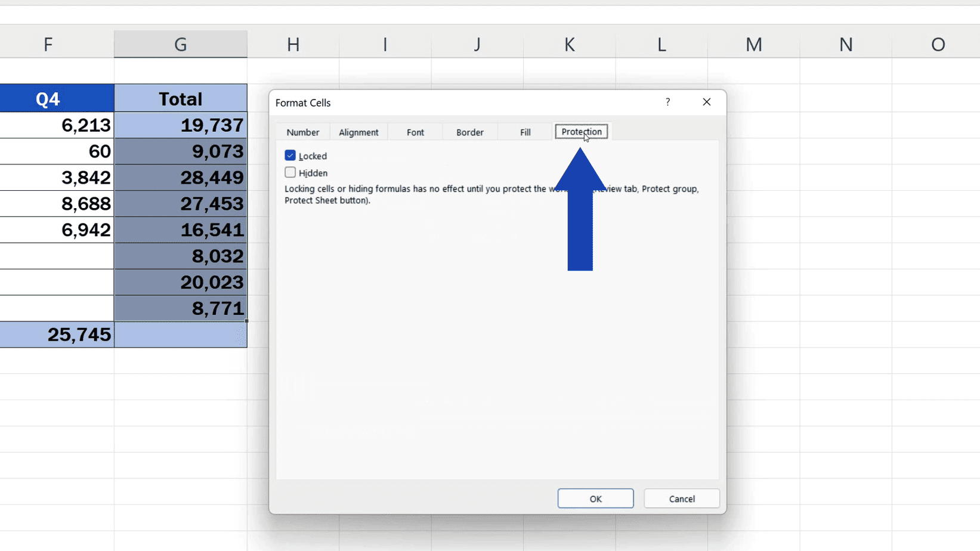Select the Font tab

pos(415,132)
